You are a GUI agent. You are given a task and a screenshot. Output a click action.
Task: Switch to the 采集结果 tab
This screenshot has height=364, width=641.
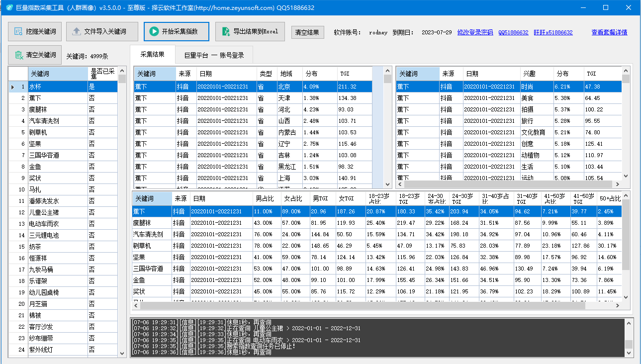[152, 54]
